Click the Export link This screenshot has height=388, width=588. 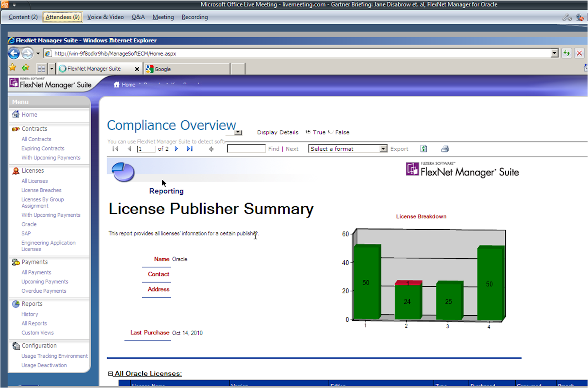click(399, 149)
